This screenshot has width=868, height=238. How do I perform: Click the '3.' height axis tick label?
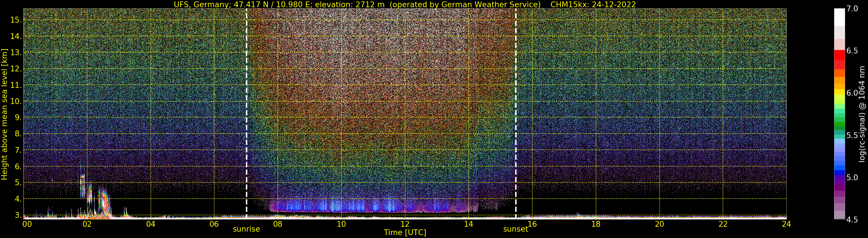18,215
